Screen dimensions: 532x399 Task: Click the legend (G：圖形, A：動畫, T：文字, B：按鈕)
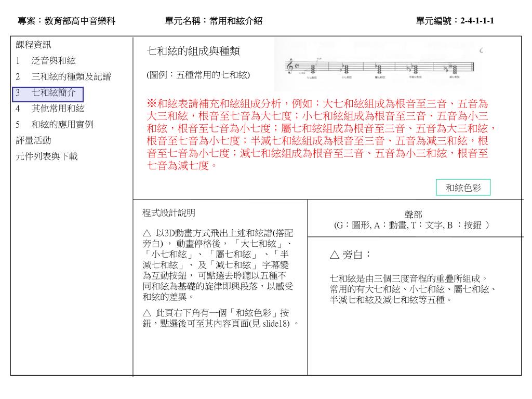coord(411,225)
